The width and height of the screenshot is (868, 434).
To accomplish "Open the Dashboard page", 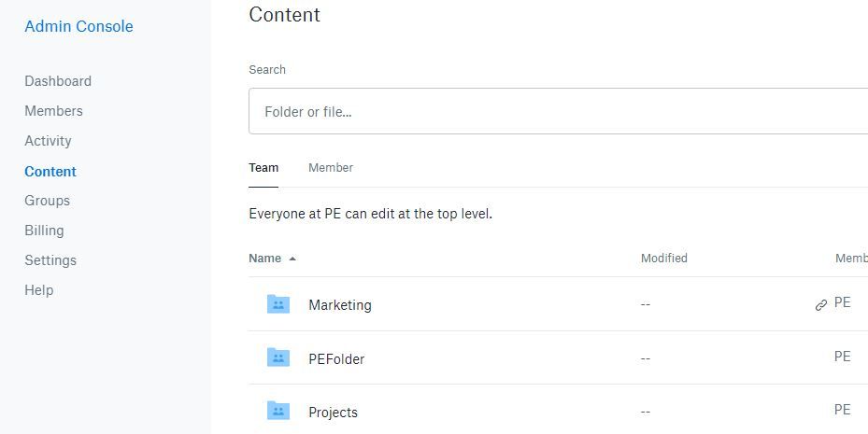I will coord(58,81).
